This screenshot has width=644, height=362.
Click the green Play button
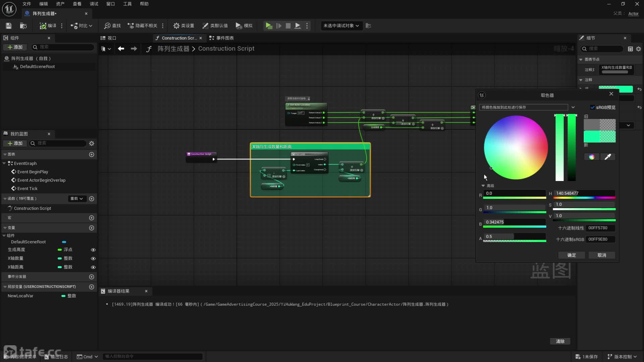(269, 26)
